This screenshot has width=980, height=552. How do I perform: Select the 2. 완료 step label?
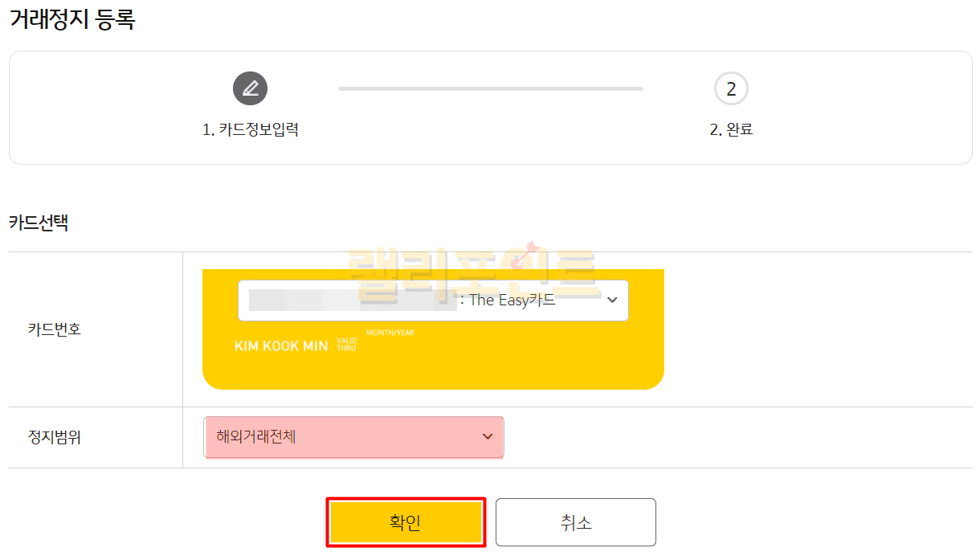[x=731, y=129]
